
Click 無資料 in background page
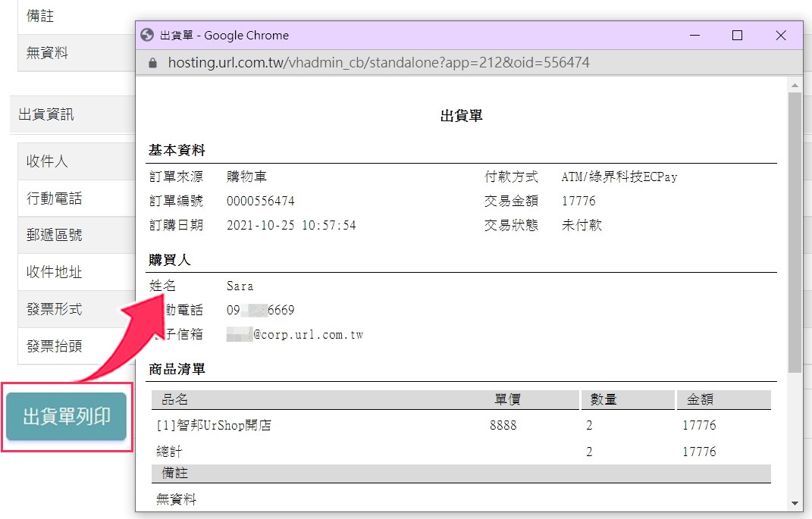coord(47,53)
